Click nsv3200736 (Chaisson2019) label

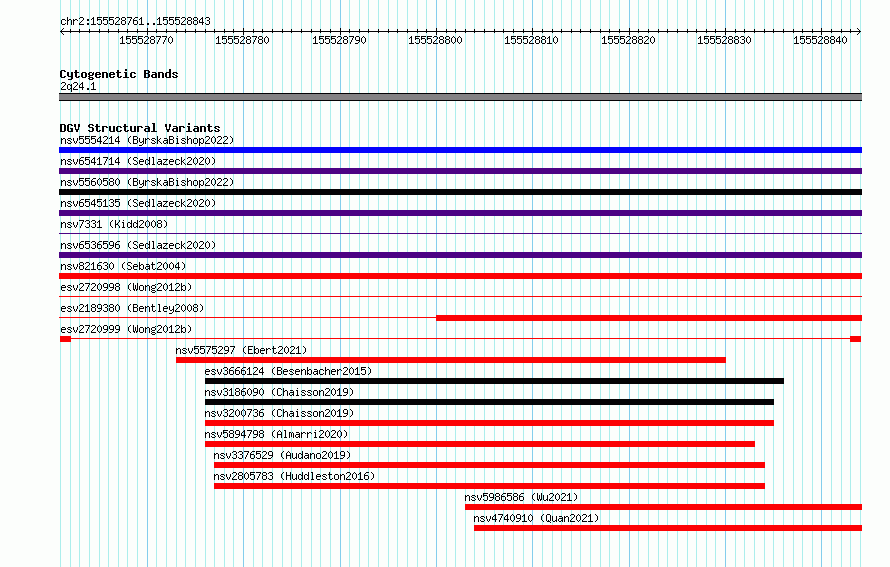click(279, 413)
